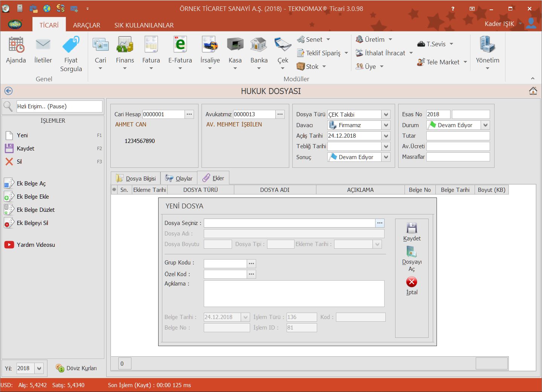Click Kaydet floppy icon in Yeni Dosya dialog

pos(412,228)
